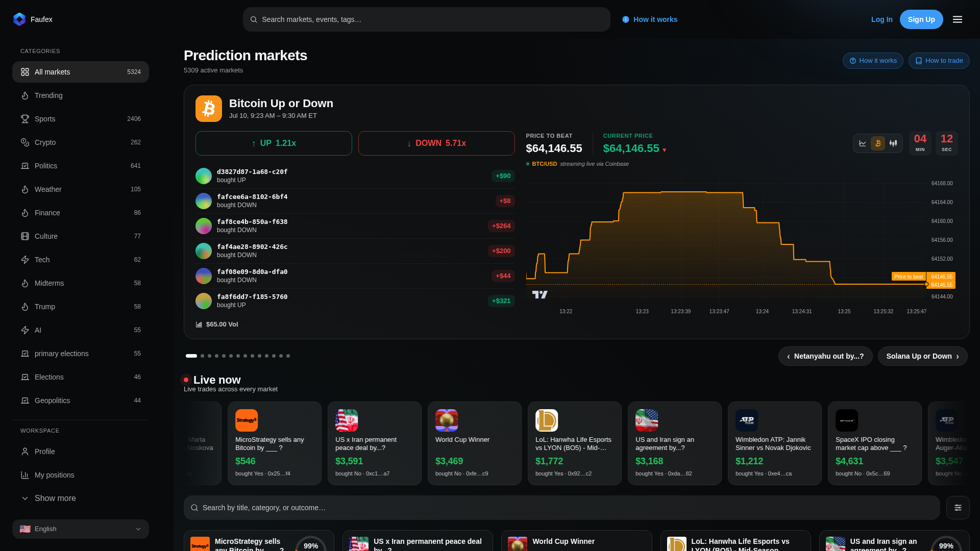Open All markets category
The height and width of the screenshot is (551, 980).
coord(81,72)
